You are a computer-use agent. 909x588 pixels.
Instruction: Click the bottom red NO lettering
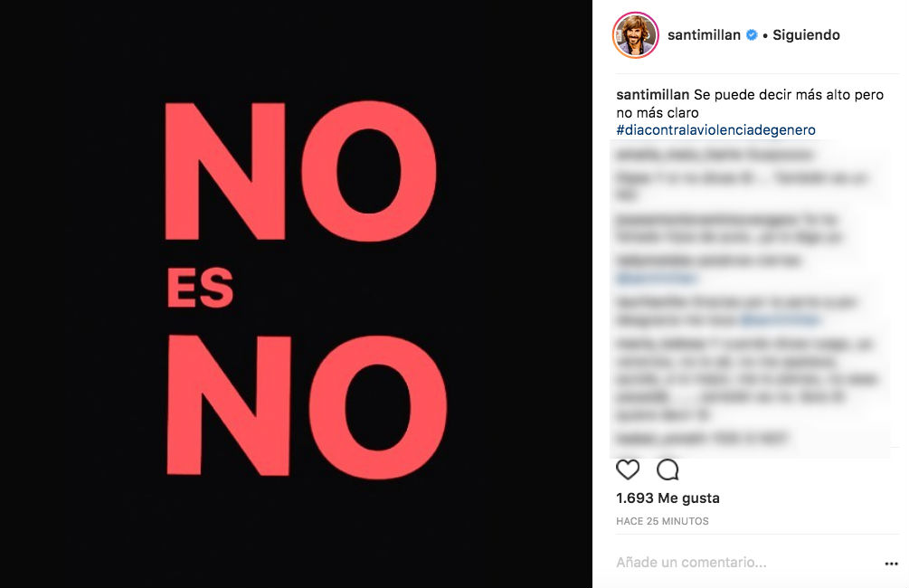[307, 406]
